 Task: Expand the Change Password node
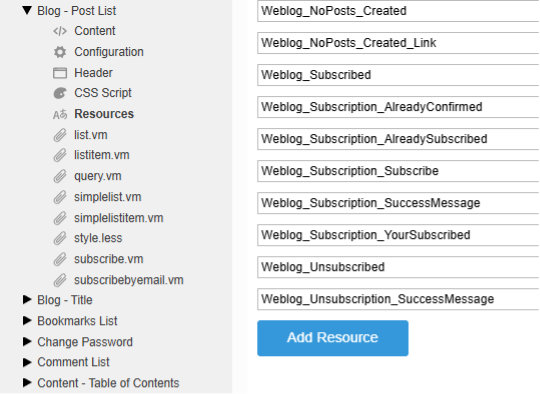tap(27, 342)
